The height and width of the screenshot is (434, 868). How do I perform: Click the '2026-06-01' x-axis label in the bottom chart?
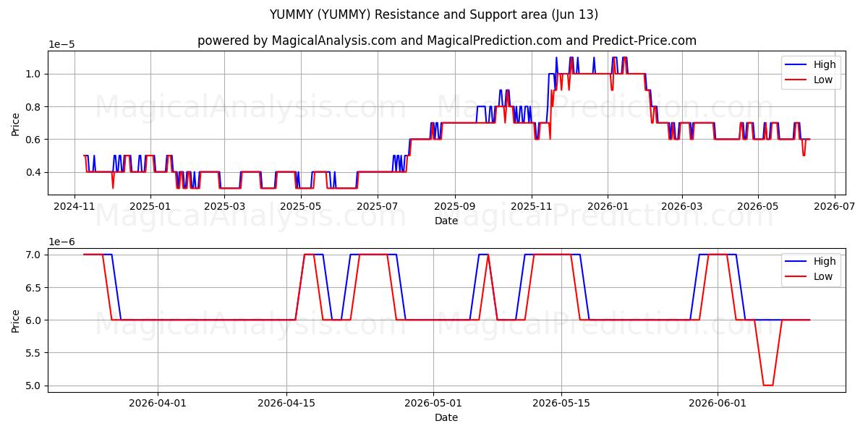point(718,403)
